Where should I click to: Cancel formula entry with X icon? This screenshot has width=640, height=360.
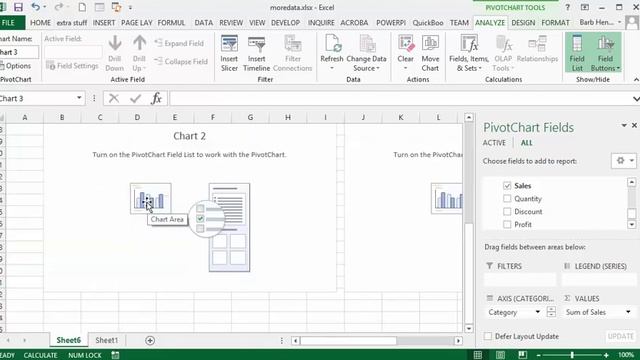pos(114,98)
